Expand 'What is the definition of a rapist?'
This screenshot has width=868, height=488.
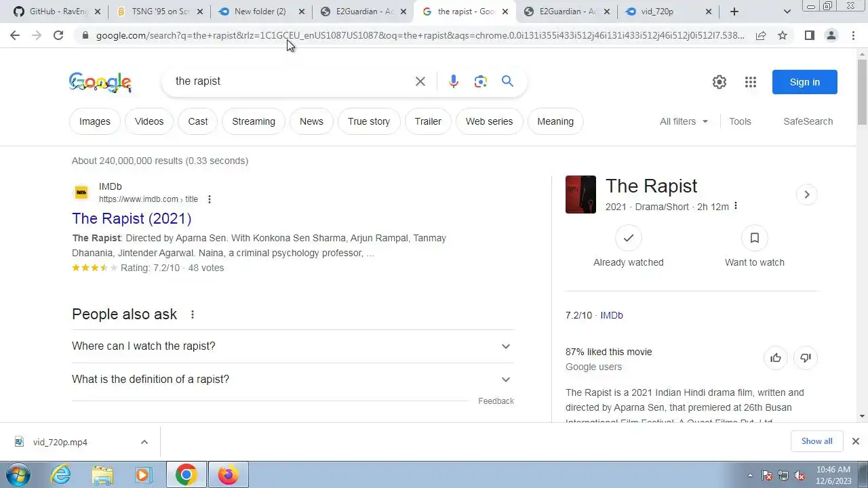coord(293,380)
